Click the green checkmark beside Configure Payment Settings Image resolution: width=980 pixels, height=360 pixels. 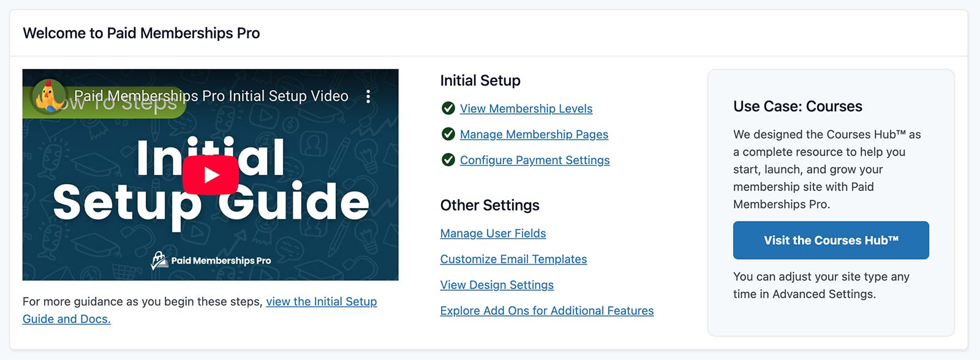pos(448,160)
